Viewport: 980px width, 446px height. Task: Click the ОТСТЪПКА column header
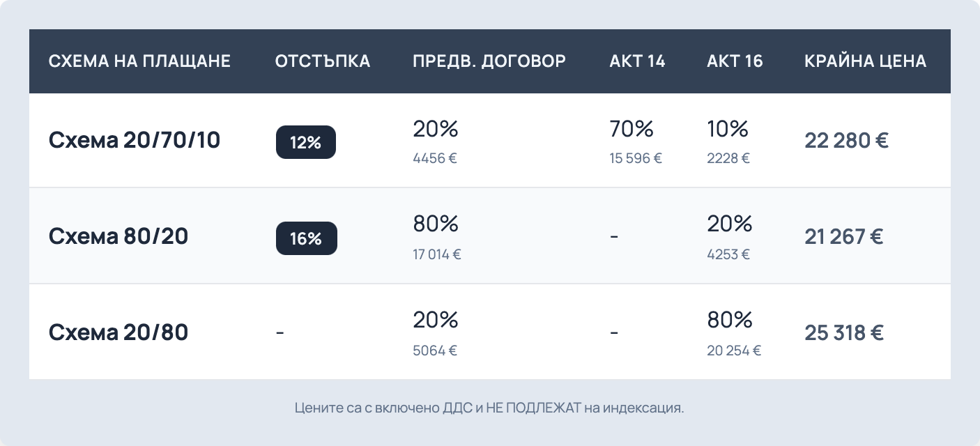tap(323, 61)
